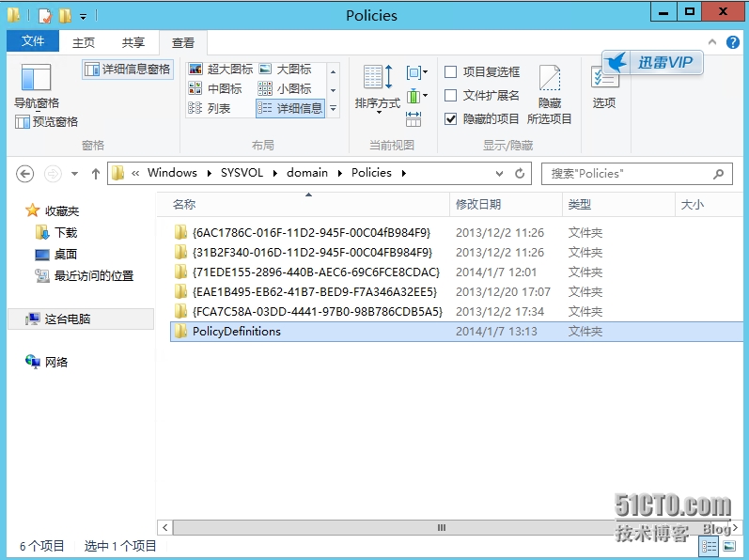
Task: Open the Group by dropdown icon
Action: point(417,72)
